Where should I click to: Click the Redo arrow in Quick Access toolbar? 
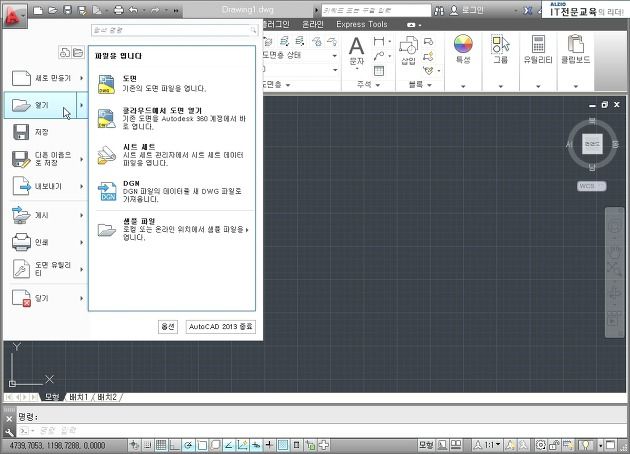pyautogui.click(x=155, y=10)
